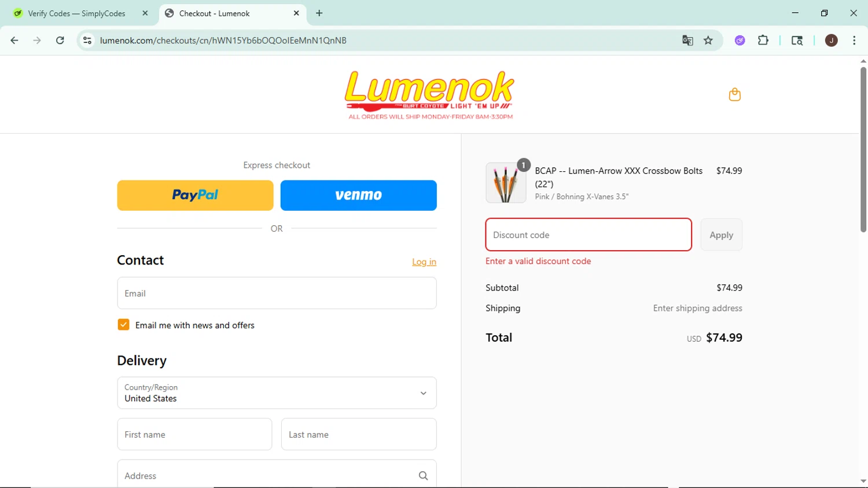Reload the checkout page
This screenshot has height=488, width=868.
[60, 41]
